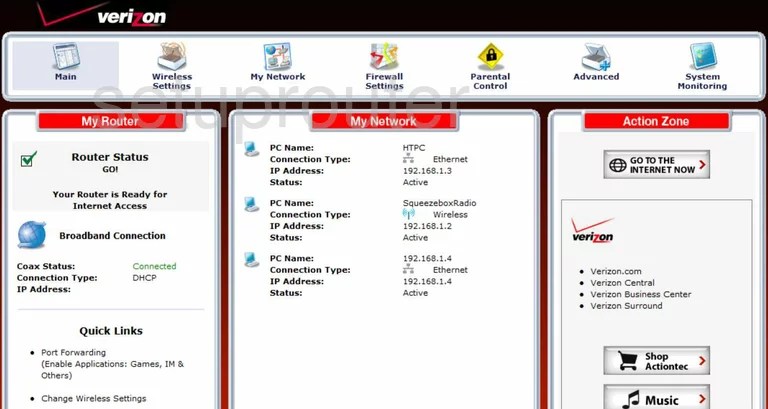Select the Main tab label
This screenshot has width=768, height=409.
coord(66,76)
